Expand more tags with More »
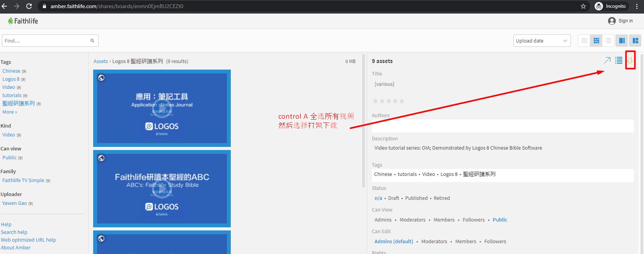644x254 pixels. pyautogui.click(x=10, y=112)
